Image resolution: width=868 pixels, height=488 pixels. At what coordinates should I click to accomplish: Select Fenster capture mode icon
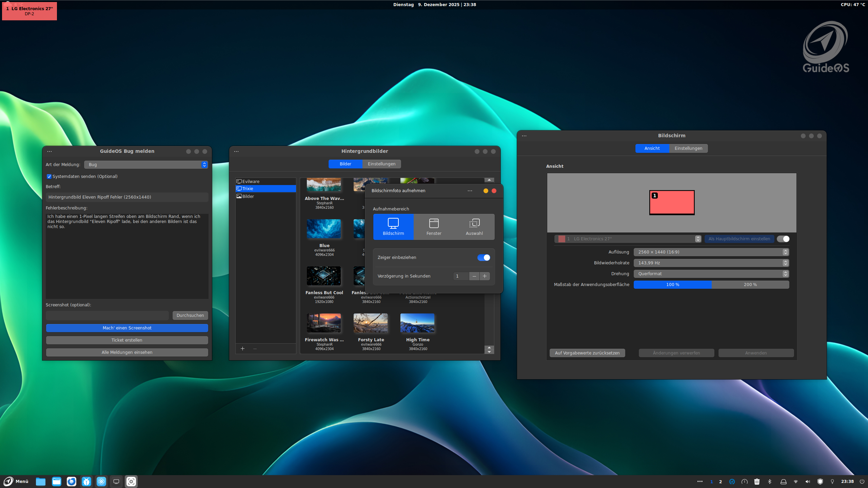(x=434, y=223)
